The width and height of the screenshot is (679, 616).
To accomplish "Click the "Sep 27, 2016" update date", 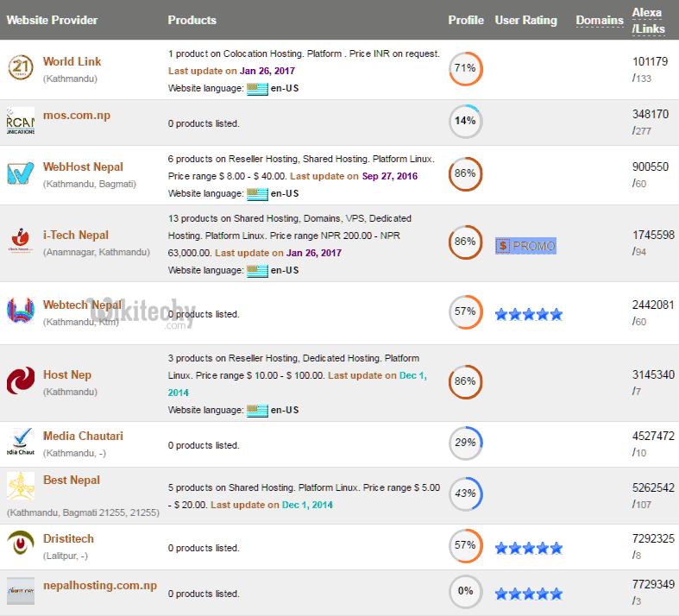I will [x=390, y=176].
